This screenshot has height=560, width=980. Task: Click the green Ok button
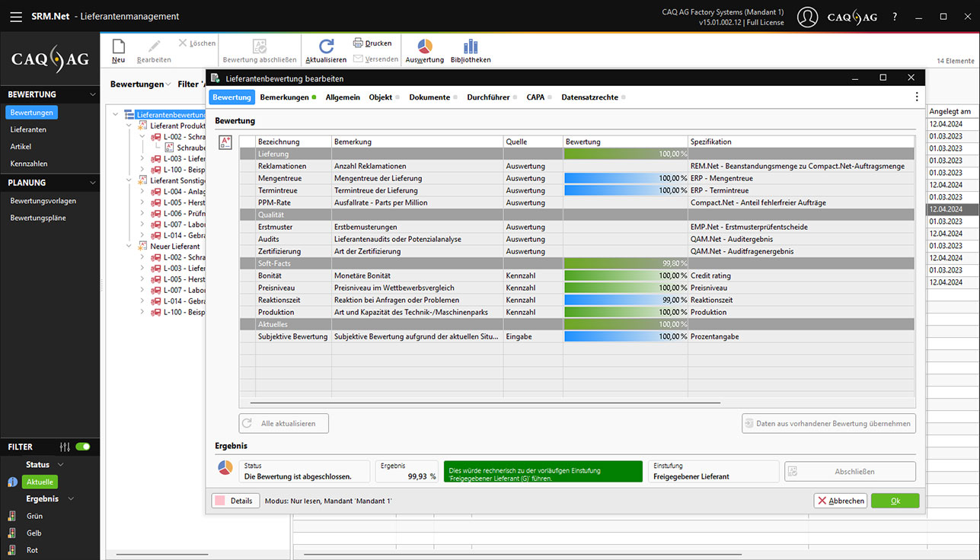coord(895,501)
